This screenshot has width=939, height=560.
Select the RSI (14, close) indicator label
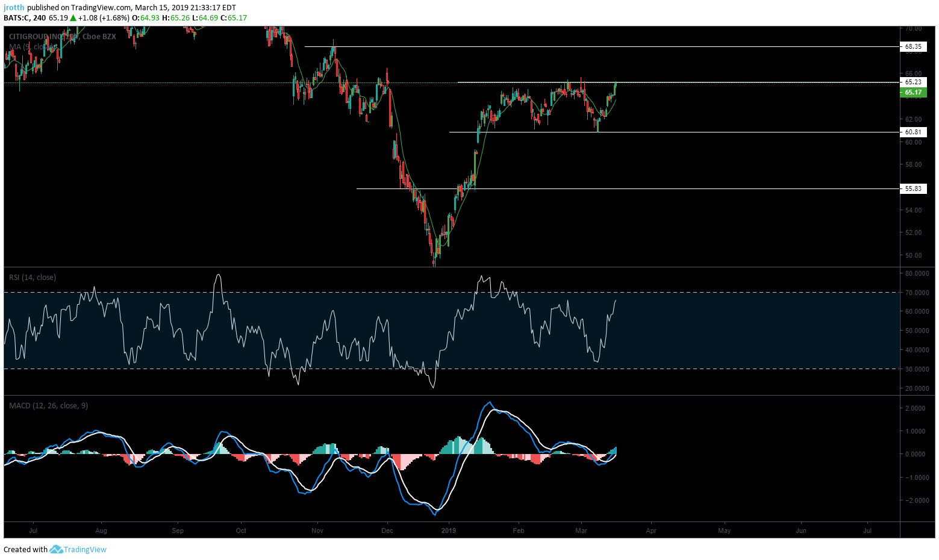coord(33,277)
